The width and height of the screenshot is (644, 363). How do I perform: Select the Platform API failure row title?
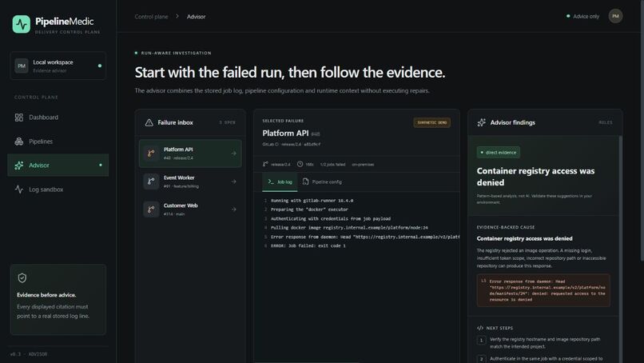click(178, 150)
